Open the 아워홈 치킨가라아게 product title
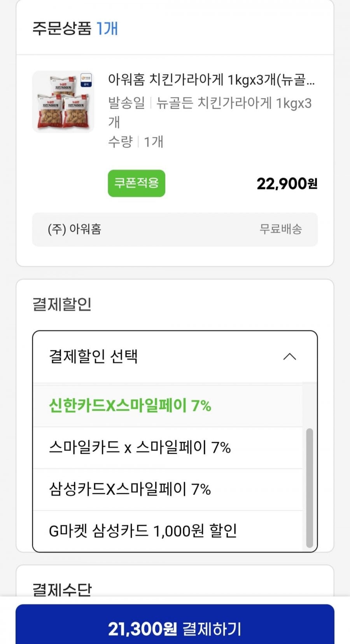Image resolution: width=350 pixels, height=644 pixels. pyautogui.click(x=211, y=80)
